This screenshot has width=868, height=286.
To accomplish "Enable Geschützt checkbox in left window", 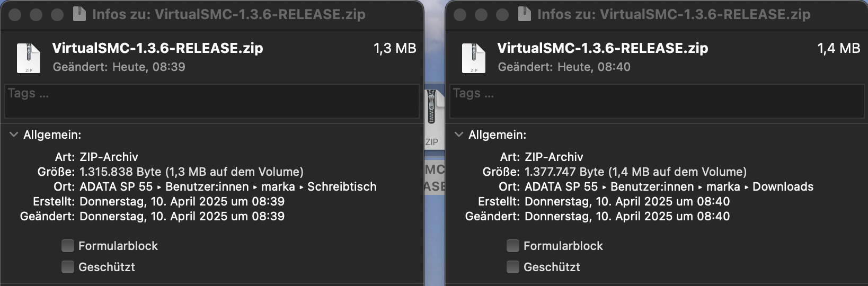I will [68, 267].
